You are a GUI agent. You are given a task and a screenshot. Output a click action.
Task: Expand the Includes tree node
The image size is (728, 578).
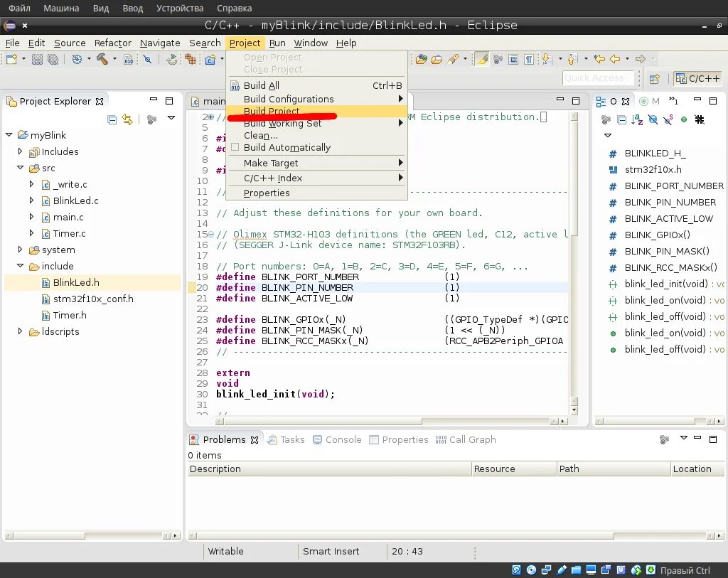pos(20,151)
